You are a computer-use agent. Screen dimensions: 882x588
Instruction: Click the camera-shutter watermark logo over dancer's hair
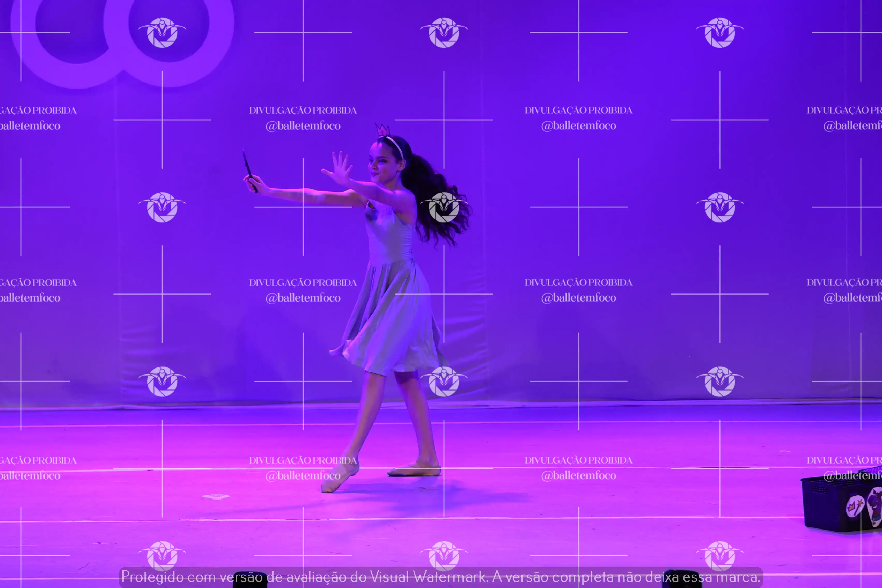(444, 207)
